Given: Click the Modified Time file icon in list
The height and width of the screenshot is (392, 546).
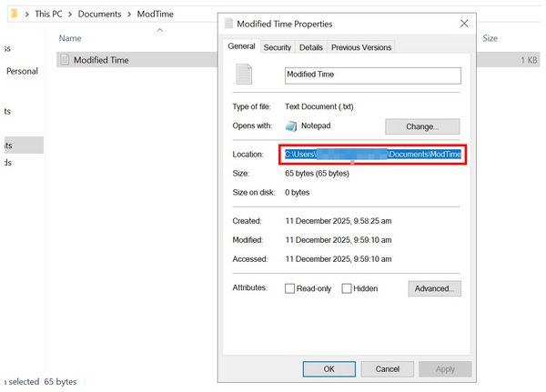Looking at the screenshot, I should coord(65,59).
